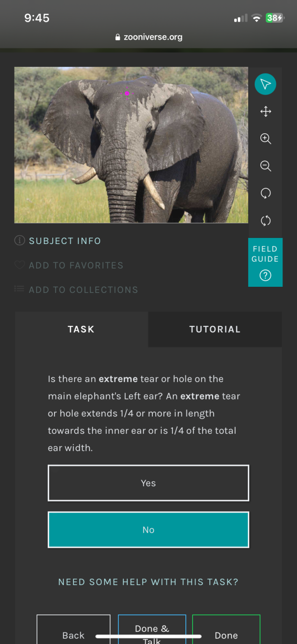Screen dimensions: 297x644
Task: Switch to the Tutorial tab
Action: (x=215, y=330)
